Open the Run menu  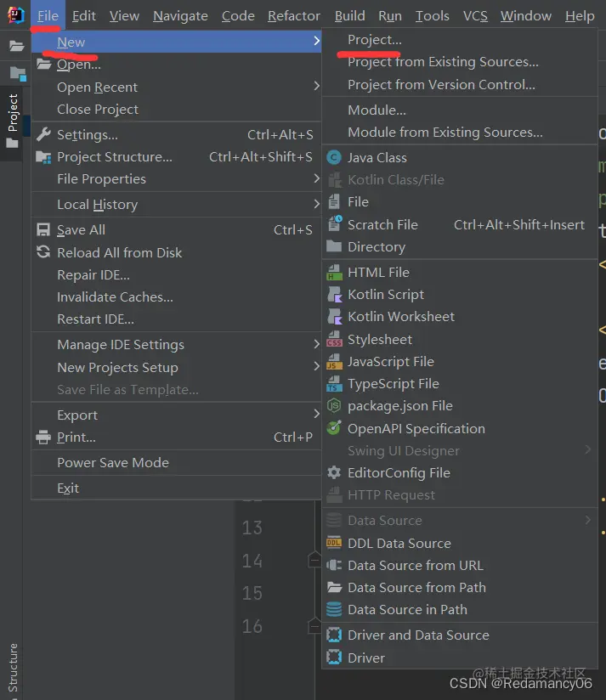point(390,15)
